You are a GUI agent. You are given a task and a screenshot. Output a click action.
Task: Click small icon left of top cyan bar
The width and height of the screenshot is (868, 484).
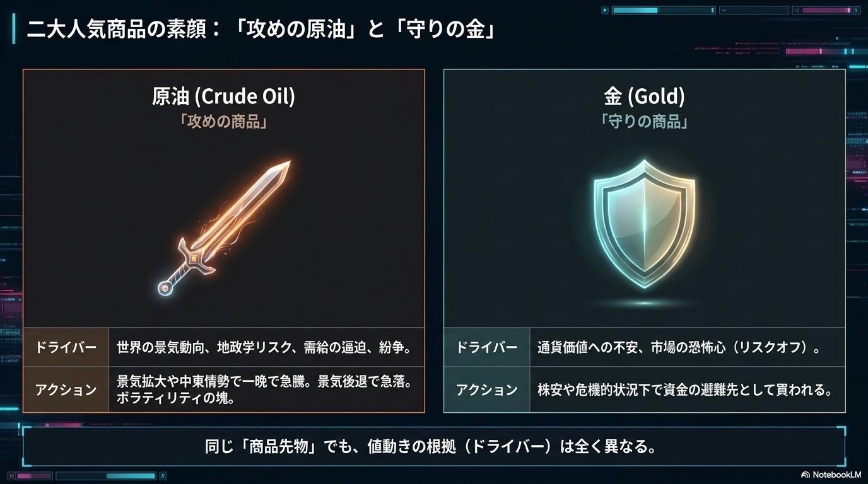pyautogui.click(x=605, y=10)
